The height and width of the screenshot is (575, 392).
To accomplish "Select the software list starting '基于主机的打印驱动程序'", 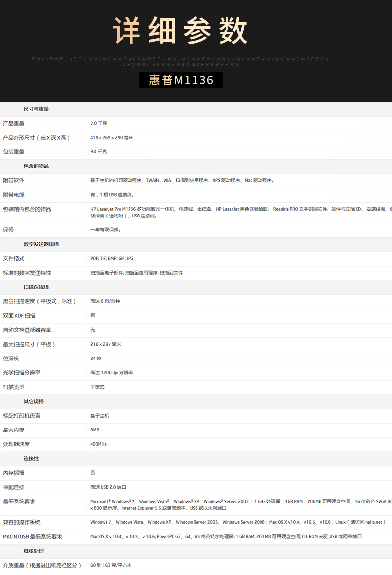I will [x=182, y=180].
